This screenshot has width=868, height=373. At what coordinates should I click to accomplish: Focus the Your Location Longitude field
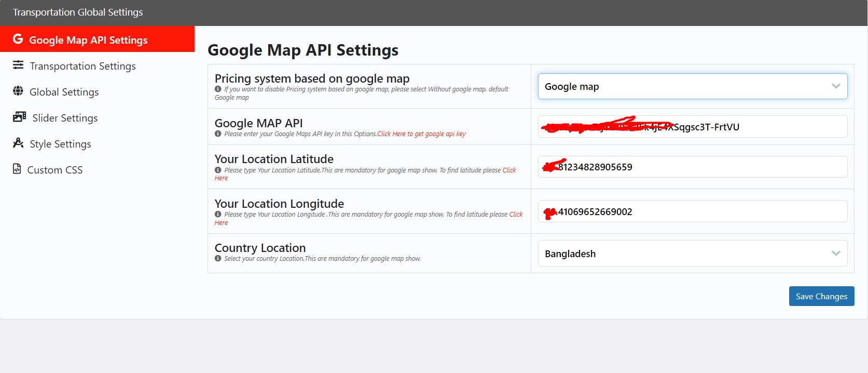point(693,211)
